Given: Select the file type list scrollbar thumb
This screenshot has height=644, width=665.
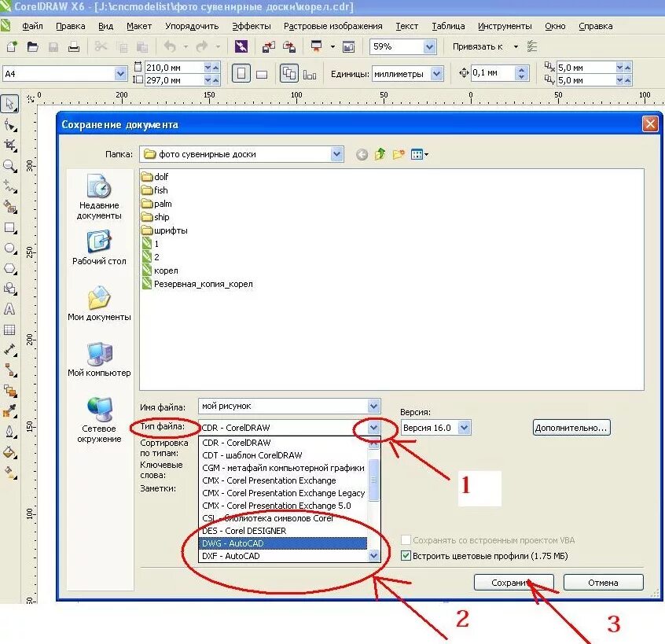Looking at the screenshot, I should pyautogui.click(x=373, y=480).
